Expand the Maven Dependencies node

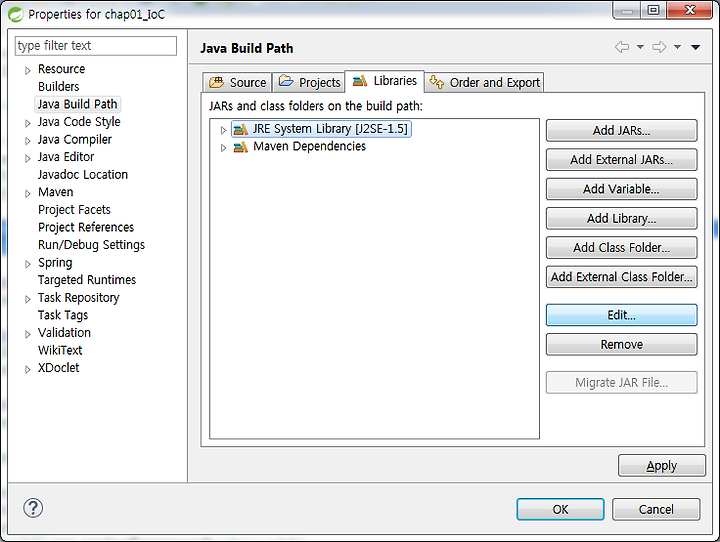223,147
